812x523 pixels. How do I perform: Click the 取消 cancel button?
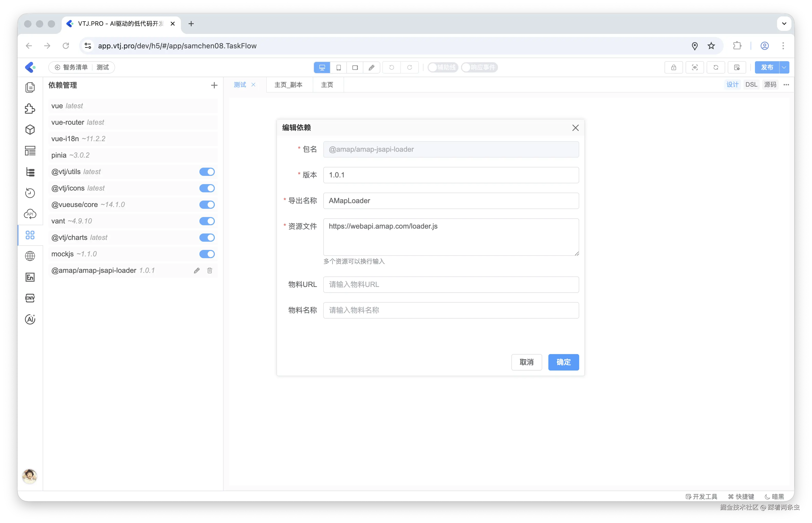click(526, 362)
